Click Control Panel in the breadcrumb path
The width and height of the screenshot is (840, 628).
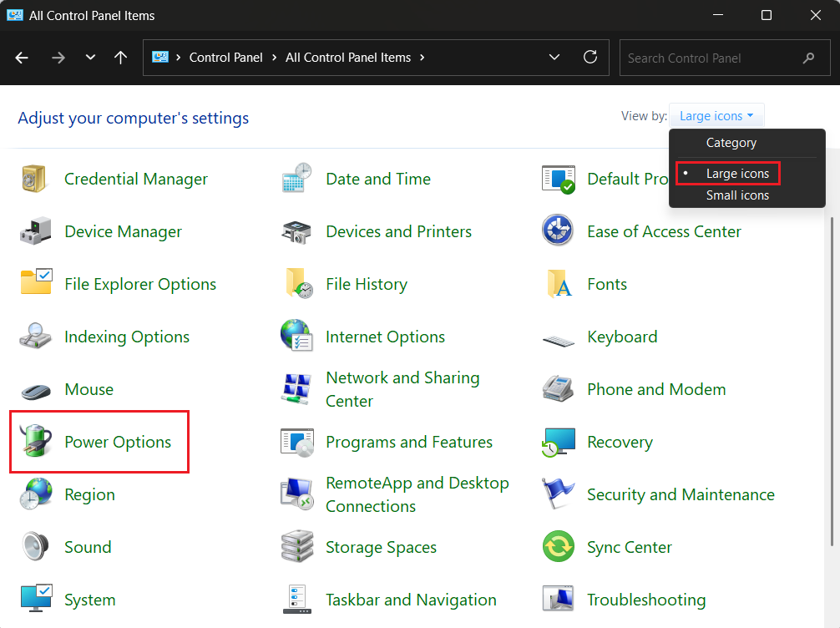(225, 58)
